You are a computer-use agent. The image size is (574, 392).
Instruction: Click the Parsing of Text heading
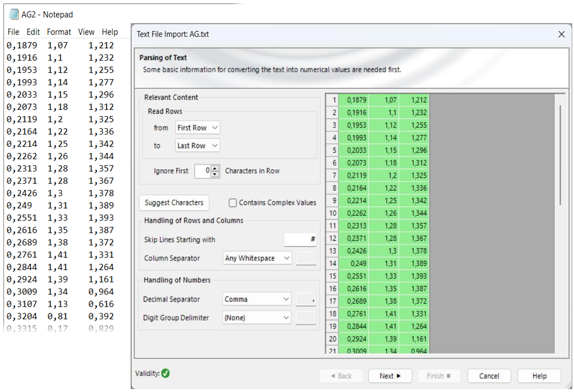[x=163, y=58]
